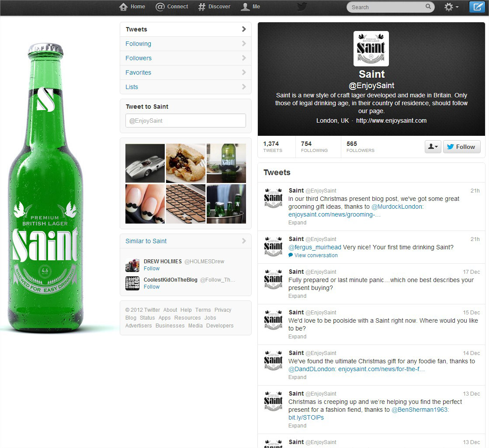Screen dimensions: 489x448
Task: Open the Help footer link
Action: pos(186,310)
